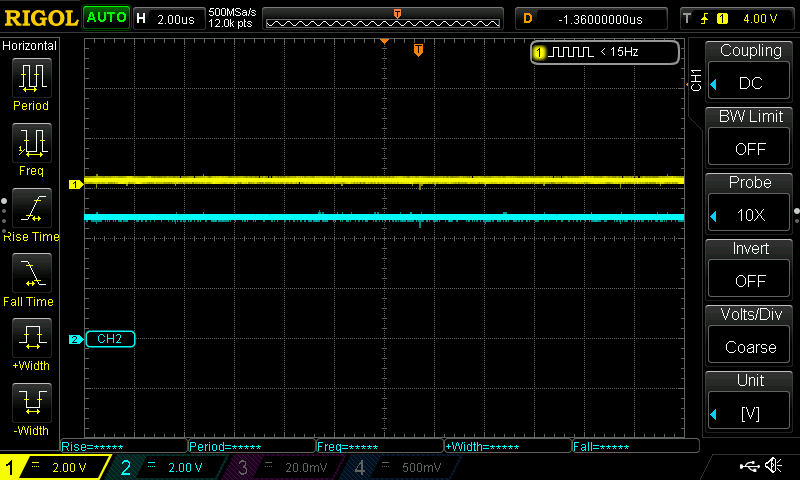The image size is (800, 480).
Task: Select the Rise Time measurement icon
Action: coord(32,208)
